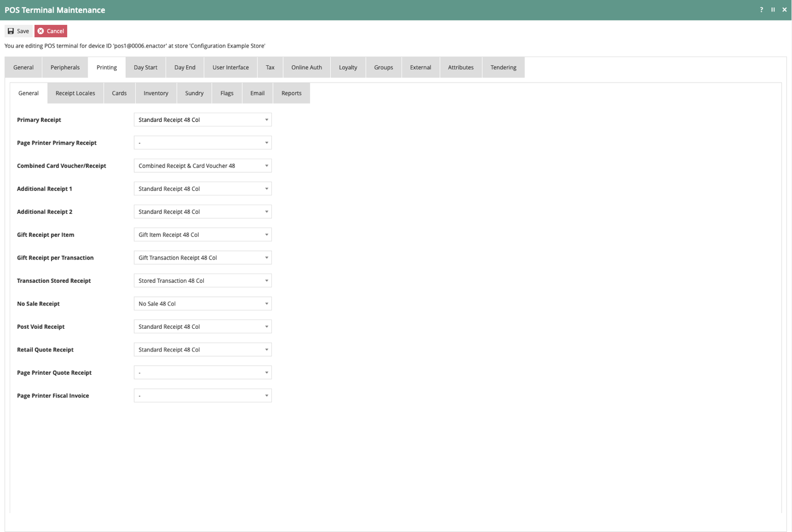This screenshot has width=792, height=532.
Task: Open the Peripherals tab
Action: (65, 68)
